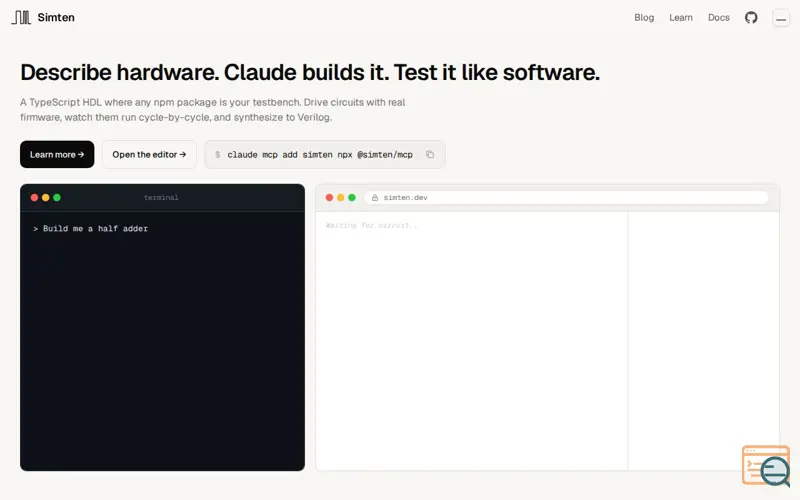Click the green dot in terminal window
Screen dimensions: 800x500
(57, 197)
